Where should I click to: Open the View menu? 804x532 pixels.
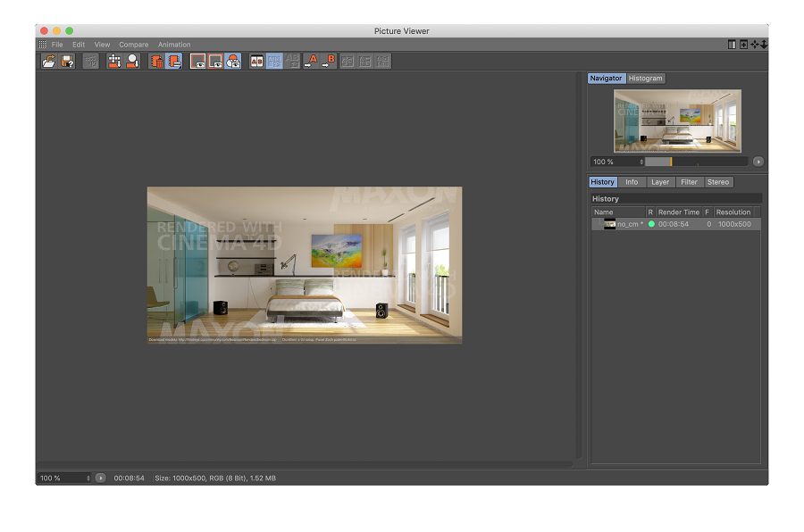tap(102, 45)
